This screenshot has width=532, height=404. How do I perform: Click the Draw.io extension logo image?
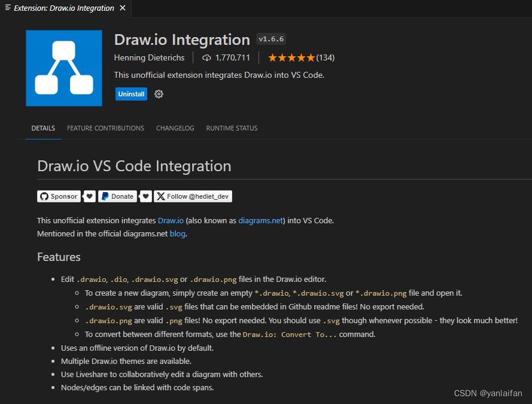[64, 68]
